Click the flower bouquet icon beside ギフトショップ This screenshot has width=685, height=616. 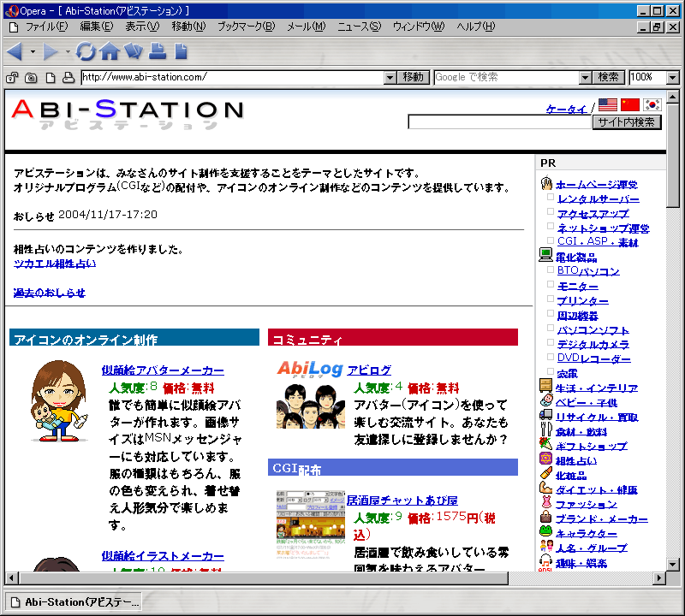click(x=546, y=444)
